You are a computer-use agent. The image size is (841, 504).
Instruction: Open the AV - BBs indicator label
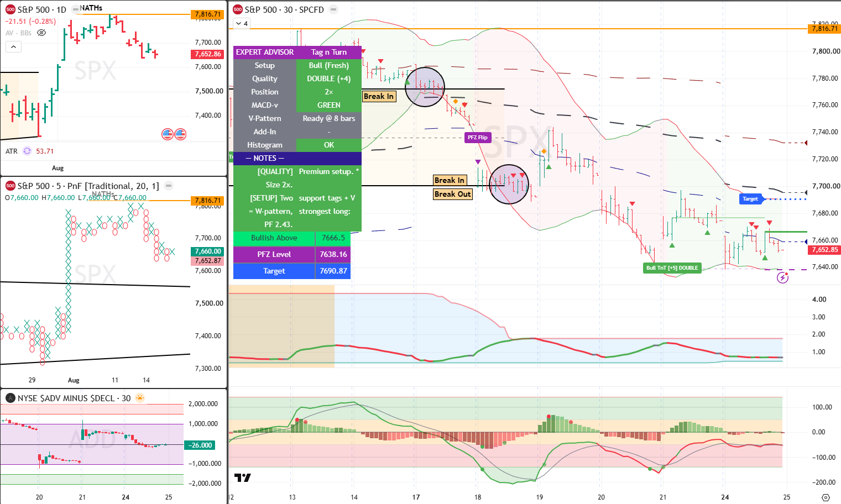pos(18,33)
